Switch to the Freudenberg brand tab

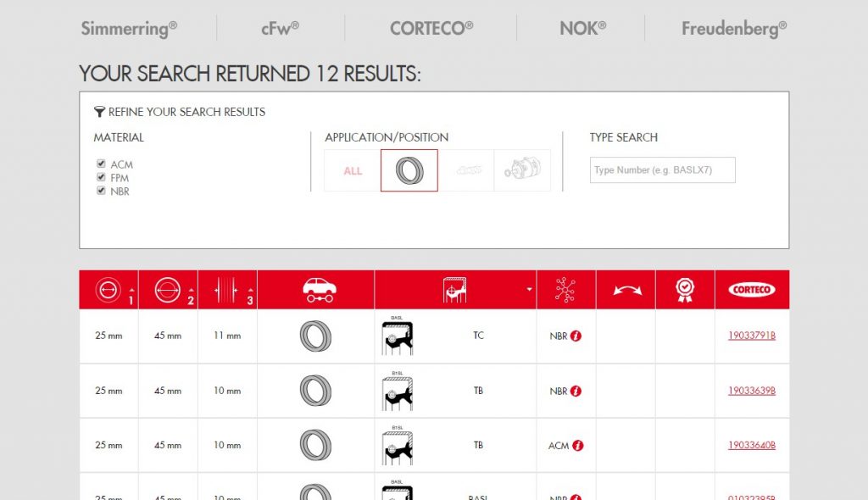pyautogui.click(x=734, y=28)
